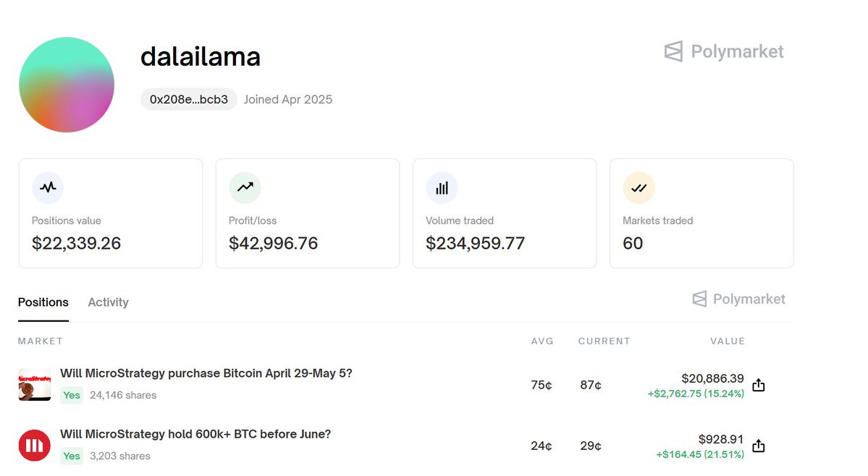Image resolution: width=868 pixels, height=476 pixels.
Task: Click the Polymarket watermark beside the tabs
Action: pos(738,299)
